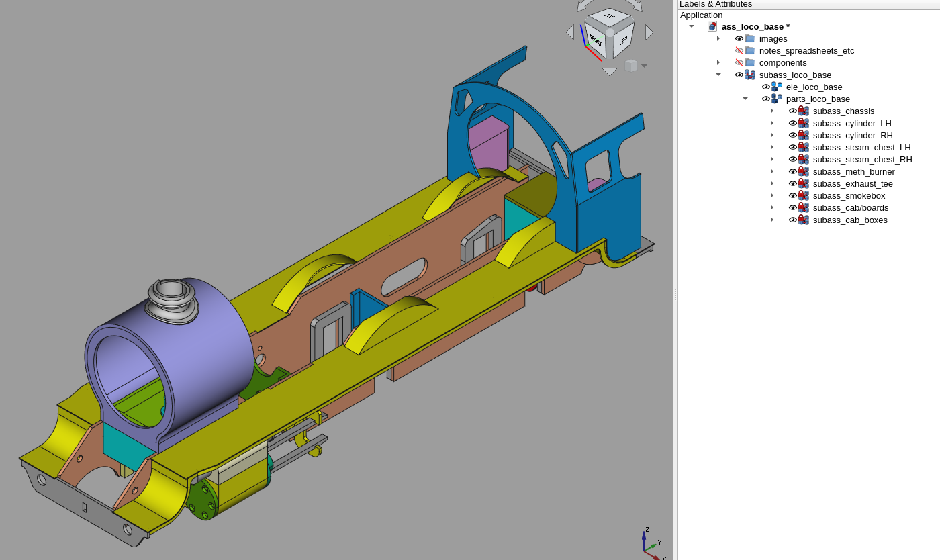Click the assembly icon beside ass_loco_base
The image size is (940, 560).
712,26
